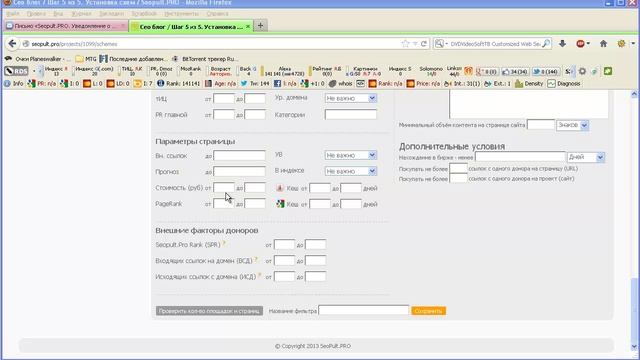Open the УВ dropdown set to Не важно
Viewport: 640px width, 360px height.
[x=350, y=156]
